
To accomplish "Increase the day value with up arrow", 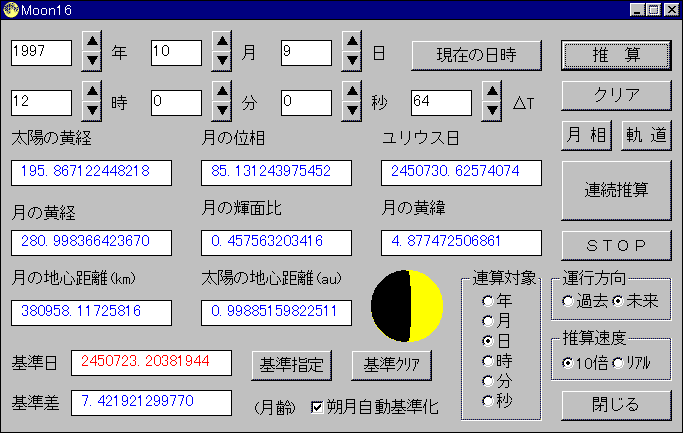I will pos(352,42).
